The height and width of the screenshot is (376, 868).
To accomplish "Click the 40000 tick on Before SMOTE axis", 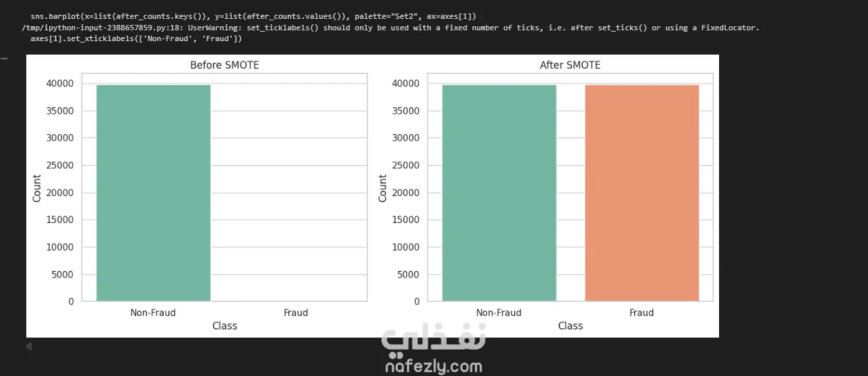I will pyautogui.click(x=61, y=84).
